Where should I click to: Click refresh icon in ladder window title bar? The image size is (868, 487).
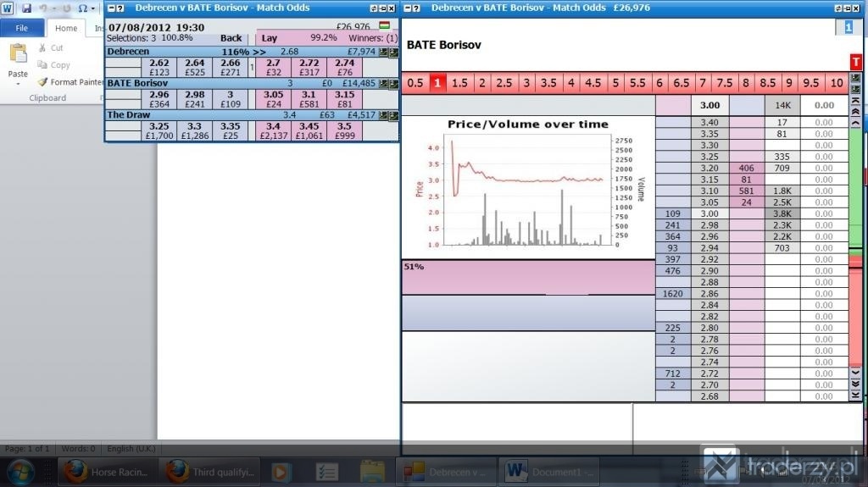(x=838, y=8)
